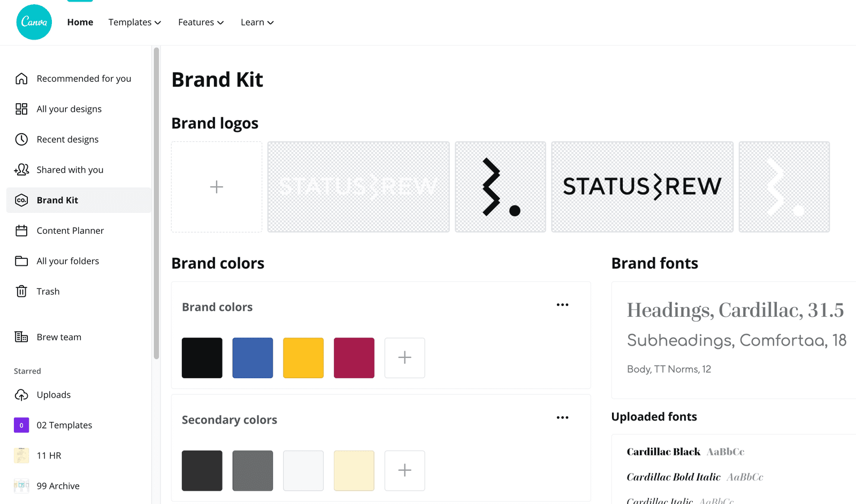Select Brand Kit in sidebar
Image resolution: width=856 pixels, height=504 pixels.
coord(57,200)
